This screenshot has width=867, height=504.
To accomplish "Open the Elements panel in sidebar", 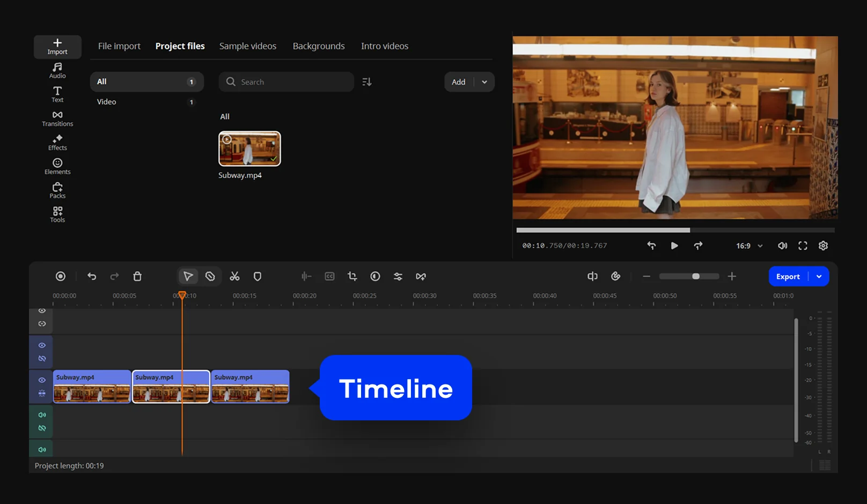I will pos(57,166).
